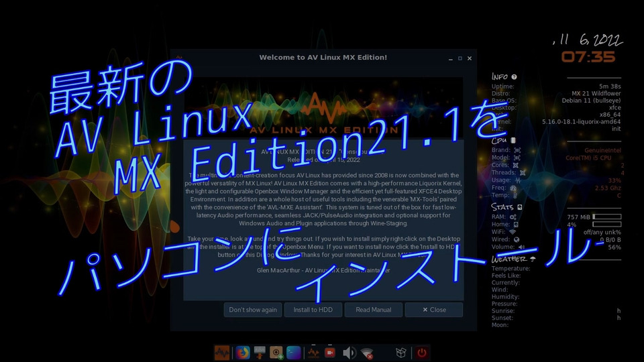Click the icon next to Threads label
Viewport: 644px width, 362px height.
(523, 173)
